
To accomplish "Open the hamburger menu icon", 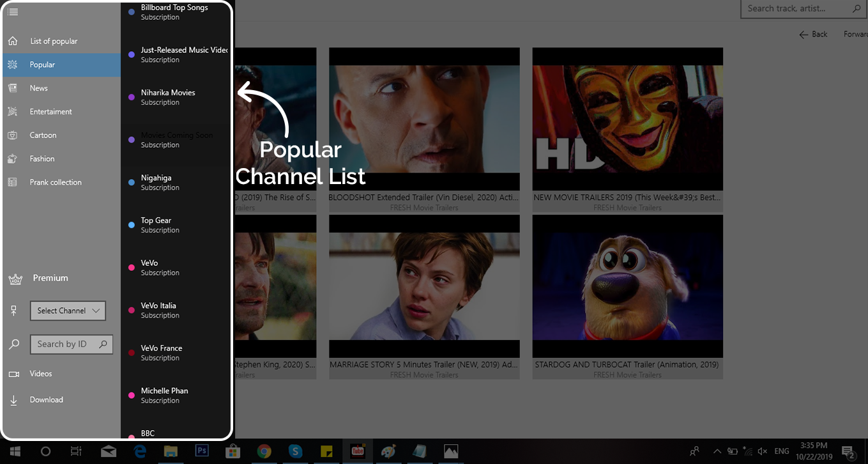I will click(13, 12).
